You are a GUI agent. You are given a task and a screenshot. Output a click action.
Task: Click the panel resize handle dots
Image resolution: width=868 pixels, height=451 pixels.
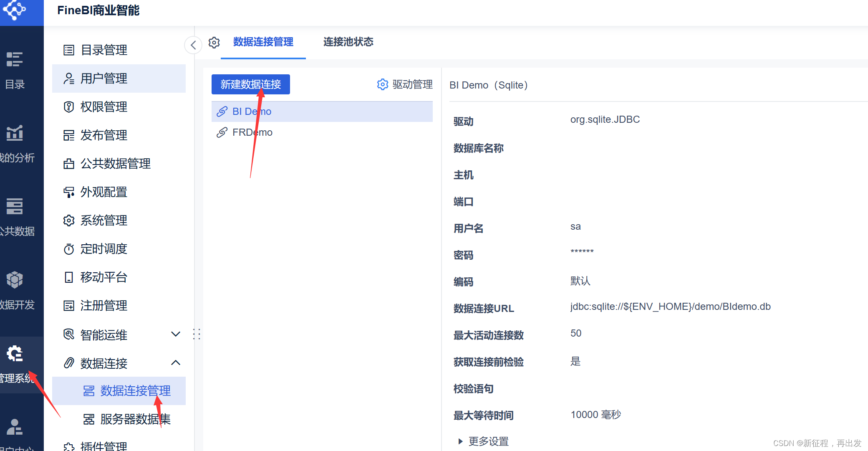click(197, 334)
